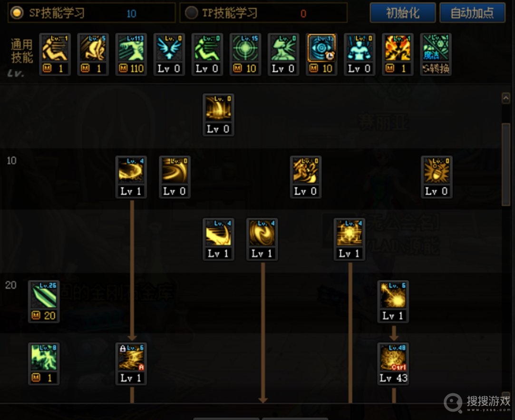Click the blue wings skill icon Lv 0

click(169, 55)
